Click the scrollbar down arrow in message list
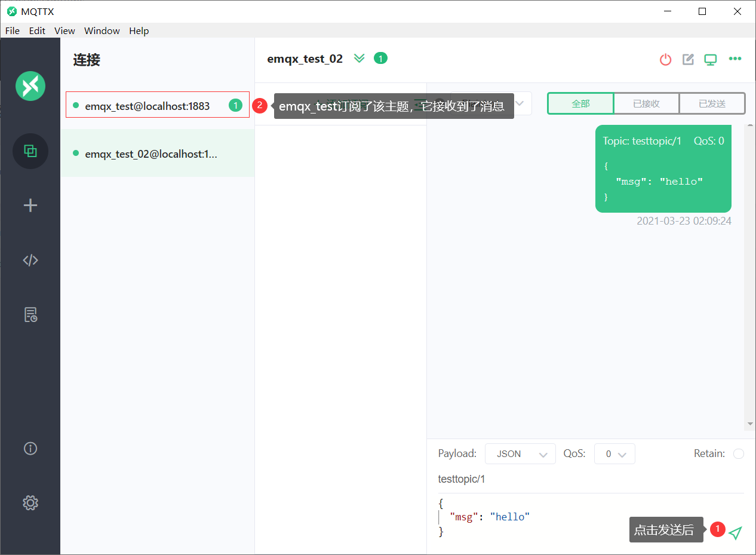 [x=750, y=424]
